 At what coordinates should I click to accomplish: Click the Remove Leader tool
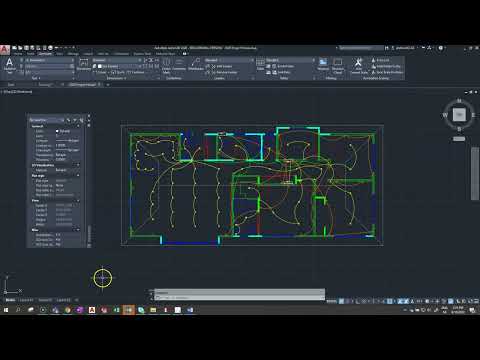pyautogui.click(x=224, y=72)
